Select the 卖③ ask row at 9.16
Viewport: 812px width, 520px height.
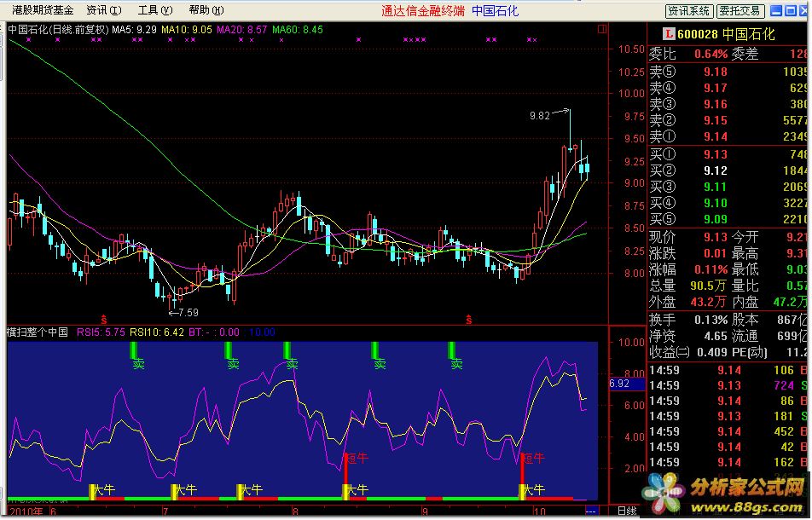pyautogui.click(x=728, y=105)
